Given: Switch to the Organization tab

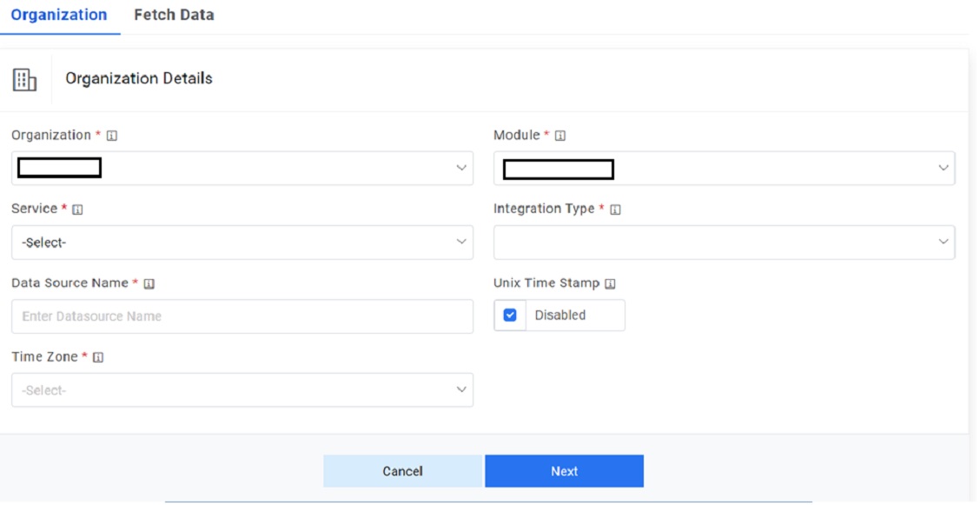Looking at the screenshot, I should [59, 15].
